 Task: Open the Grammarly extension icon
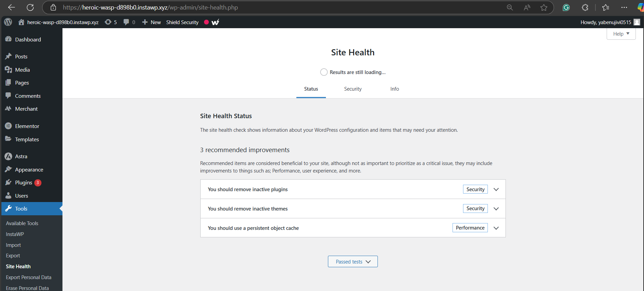[x=566, y=7]
